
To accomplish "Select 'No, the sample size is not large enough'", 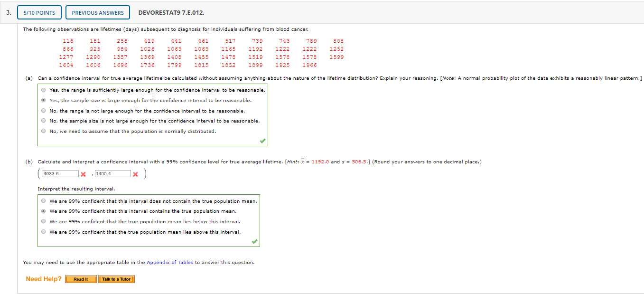I will point(43,121).
